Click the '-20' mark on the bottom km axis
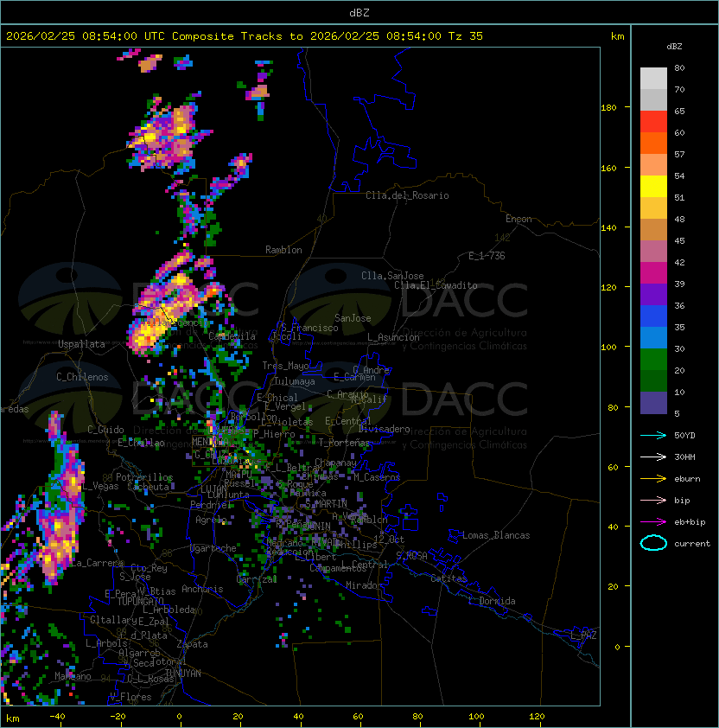This screenshot has height=728, width=719. [x=118, y=717]
